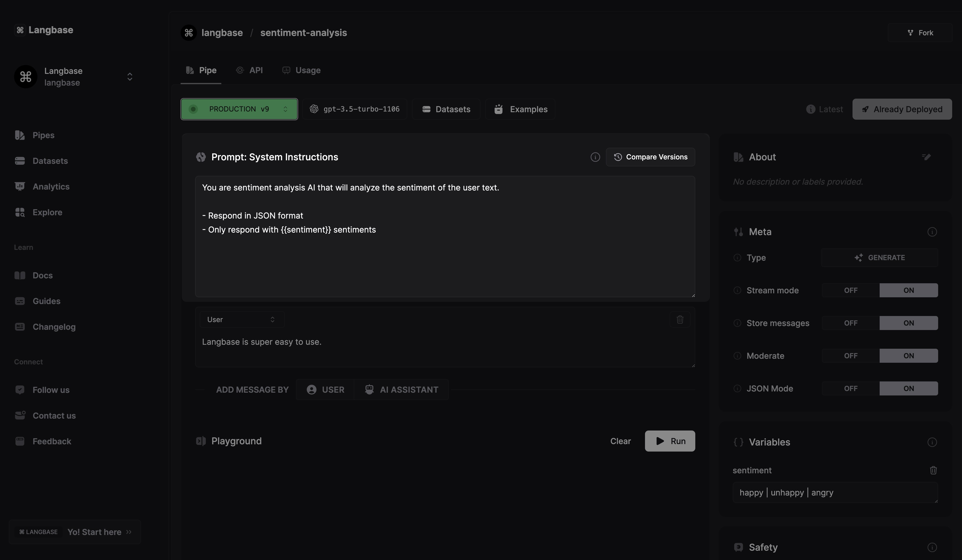Click the trash icon beside sentiment variable
Screen dimensions: 962x560
933,470
